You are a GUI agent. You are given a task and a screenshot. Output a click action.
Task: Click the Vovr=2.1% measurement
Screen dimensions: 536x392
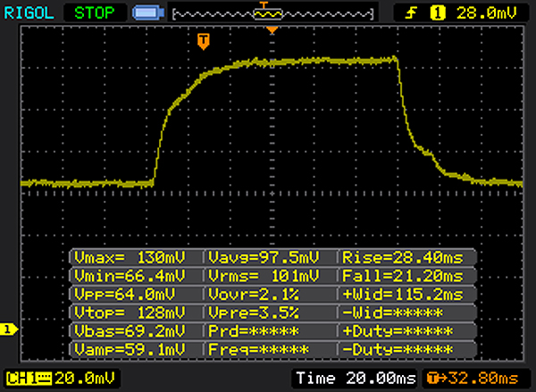[254, 295]
